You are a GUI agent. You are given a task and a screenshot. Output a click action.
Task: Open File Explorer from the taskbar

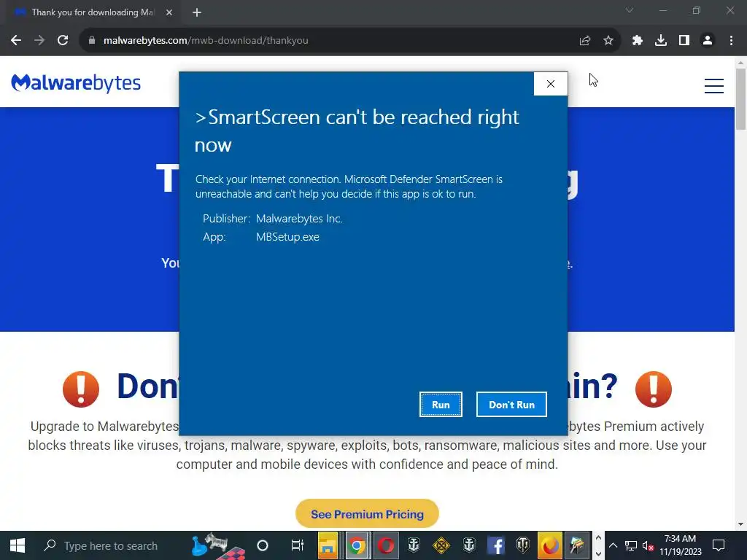[x=328, y=545]
